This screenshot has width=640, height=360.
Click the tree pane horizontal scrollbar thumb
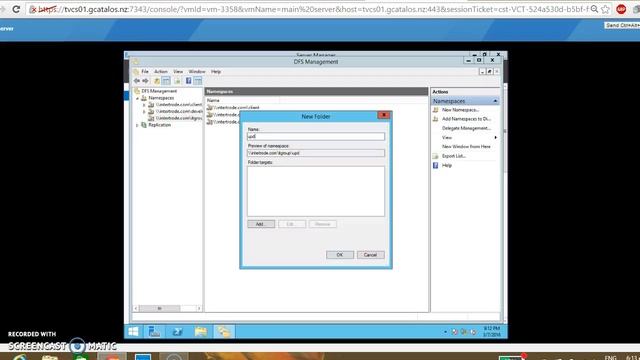(160, 308)
